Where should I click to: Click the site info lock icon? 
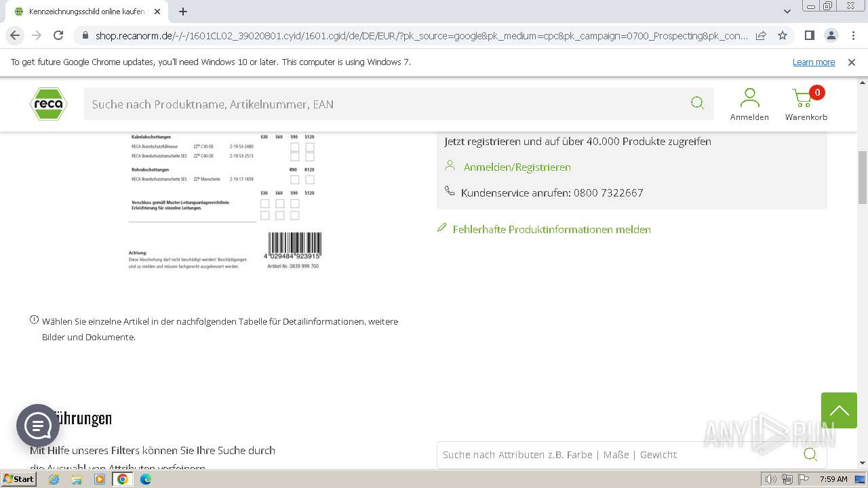(x=85, y=35)
